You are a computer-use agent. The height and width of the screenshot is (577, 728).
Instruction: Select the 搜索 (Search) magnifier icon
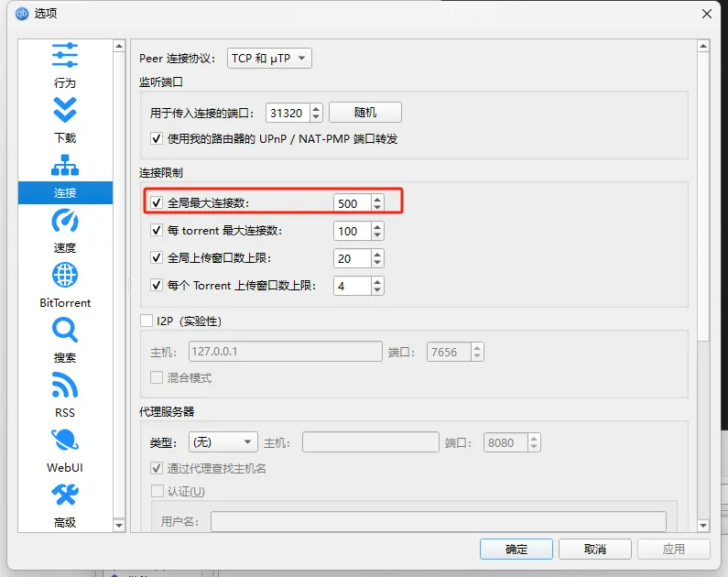pos(65,330)
